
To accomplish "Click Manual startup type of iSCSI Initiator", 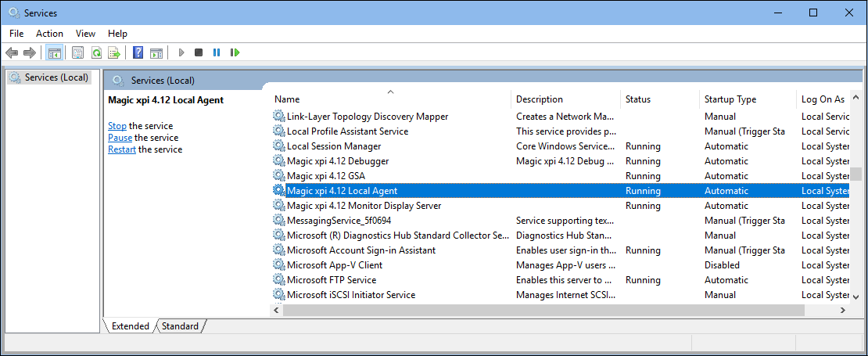I will tap(720, 295).
